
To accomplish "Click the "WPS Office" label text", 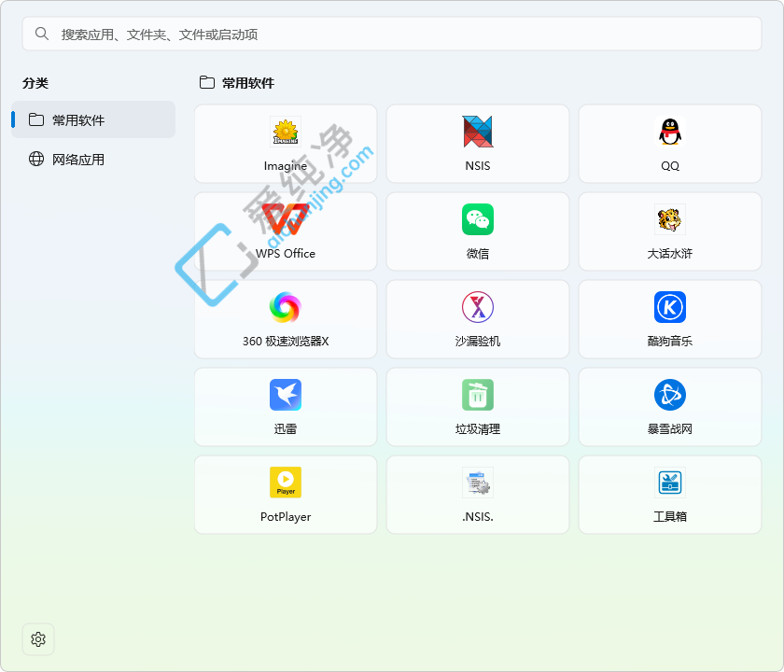I will pyautogui.click(x=286, y=254).
